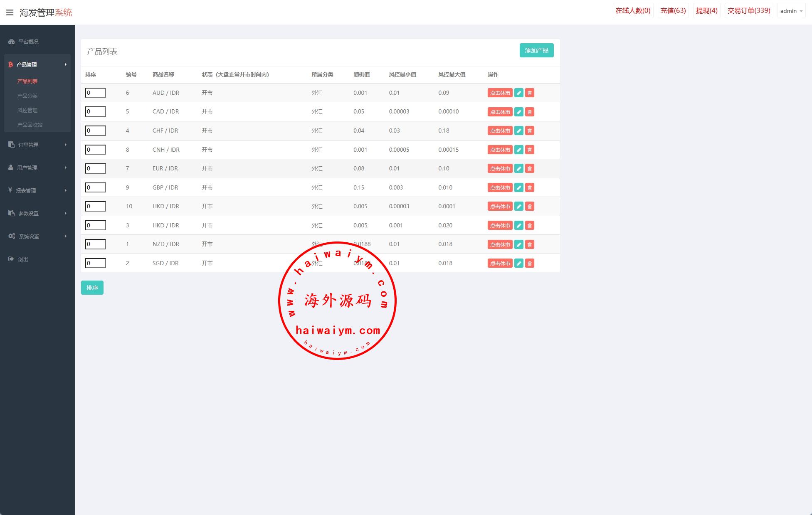The height and width of the screenshot is (515, 812).
Task: Click the edit icon for EUR / IDR
Action: (518, 168)
